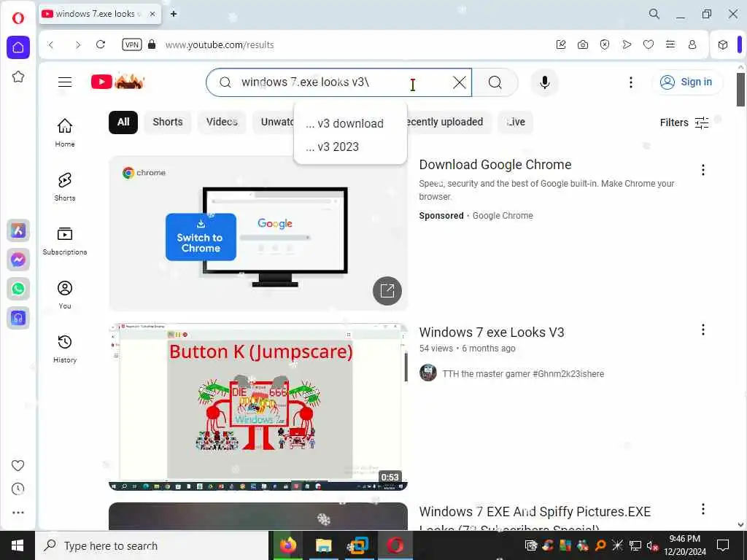Open the Filters panel
Image resolution: width=747 pixels, height=560 pixels.
pos(684,122)
